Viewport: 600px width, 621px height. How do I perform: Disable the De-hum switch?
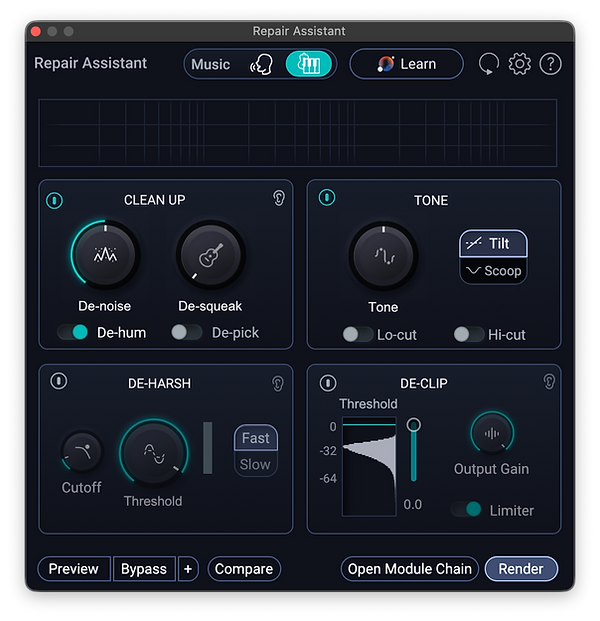73,332
